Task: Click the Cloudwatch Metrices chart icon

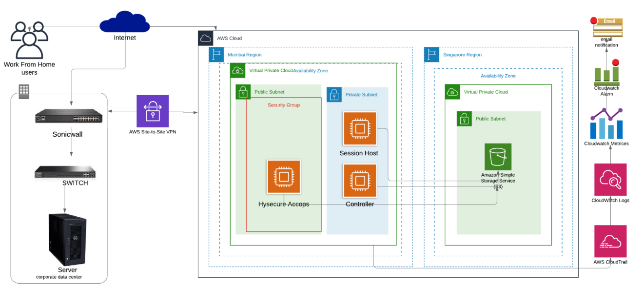Action: pos(606,123)
